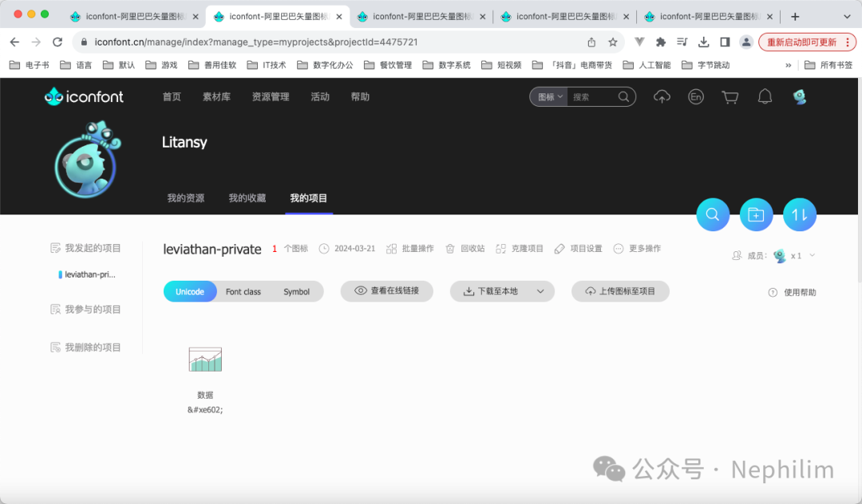Select the Font class format toggle
This screenshot has width=862, height=504.
[x=243, y=292]
